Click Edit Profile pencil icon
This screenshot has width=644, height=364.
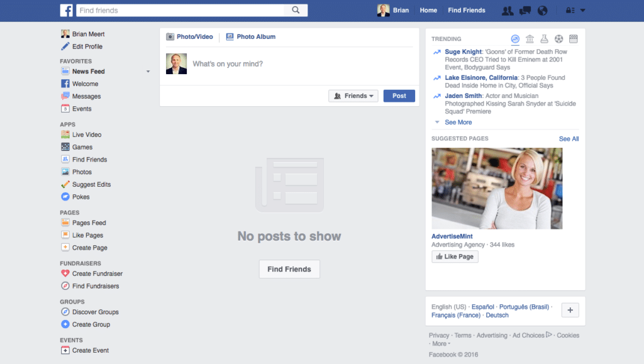(65, 47)
